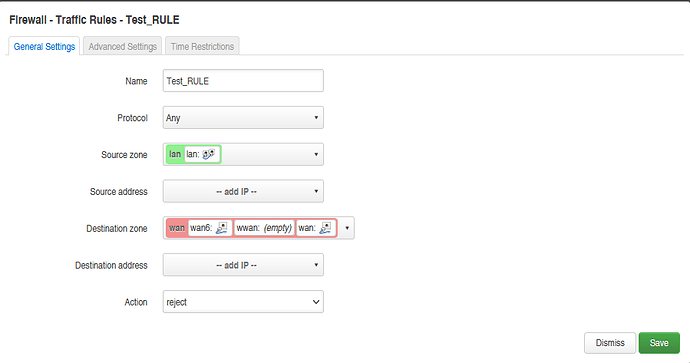The height and width of the screenshot is (363, 690).
Task: Focus the Name field containing Test_RULE
Action: click(x=243, y=81)
